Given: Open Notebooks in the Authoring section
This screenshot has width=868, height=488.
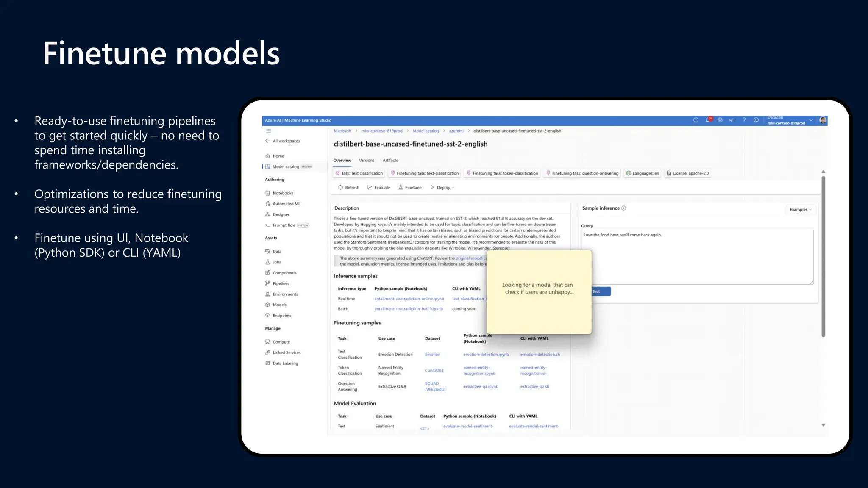Looking at the screenshot, I should (283, 193).
